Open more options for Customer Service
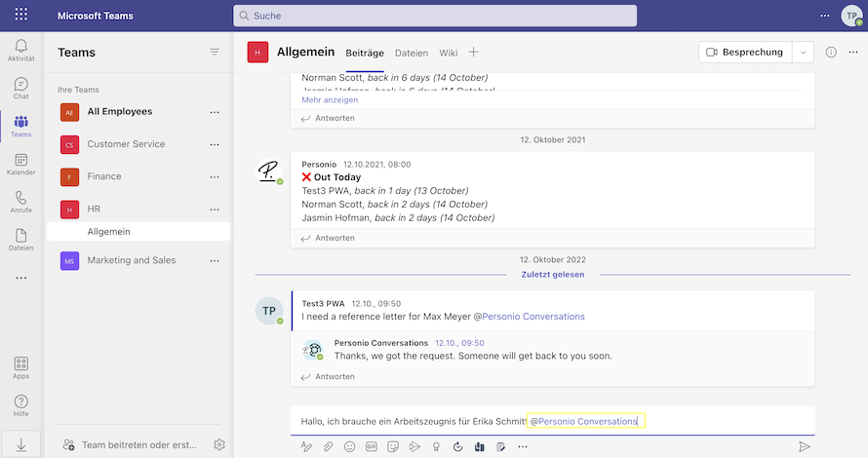Viewport: 868px width, 458px height. (215, 144)
